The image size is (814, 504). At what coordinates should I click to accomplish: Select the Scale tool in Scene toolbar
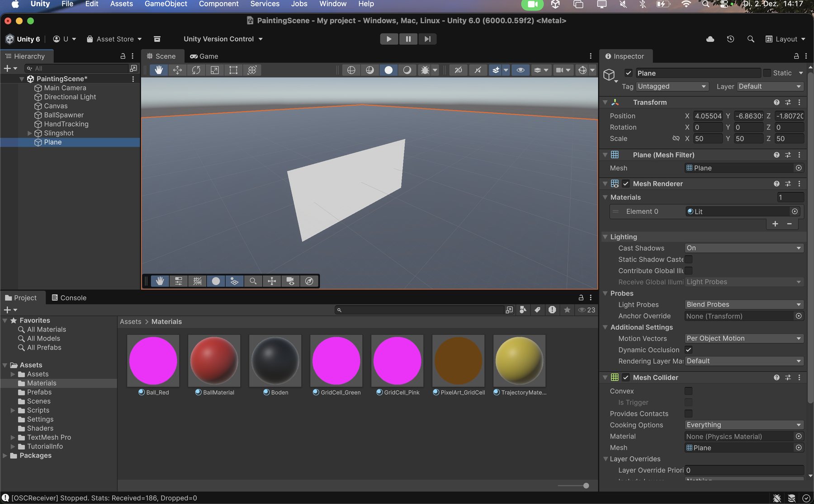pyautogui.click(x=215, y=70)
